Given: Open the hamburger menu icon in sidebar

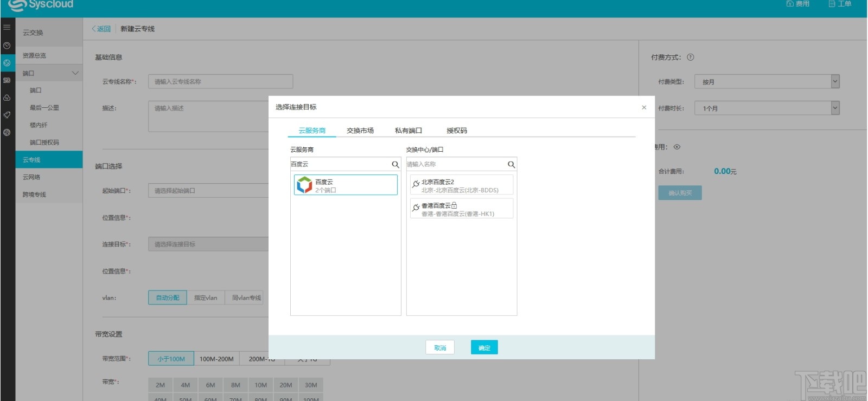Looking at the screenshot, I should pos(7,27).
